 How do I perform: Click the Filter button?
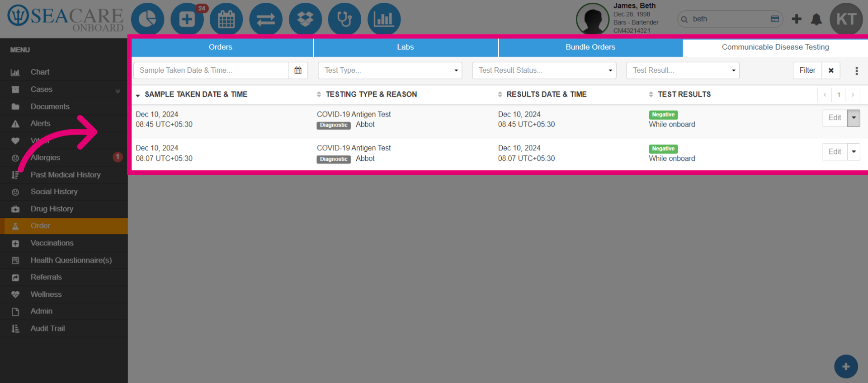807,70
